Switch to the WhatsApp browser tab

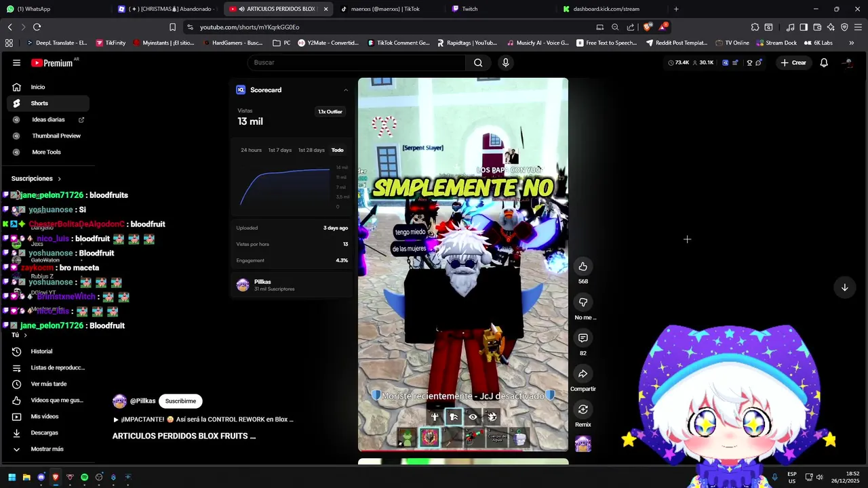coord(56,9)
